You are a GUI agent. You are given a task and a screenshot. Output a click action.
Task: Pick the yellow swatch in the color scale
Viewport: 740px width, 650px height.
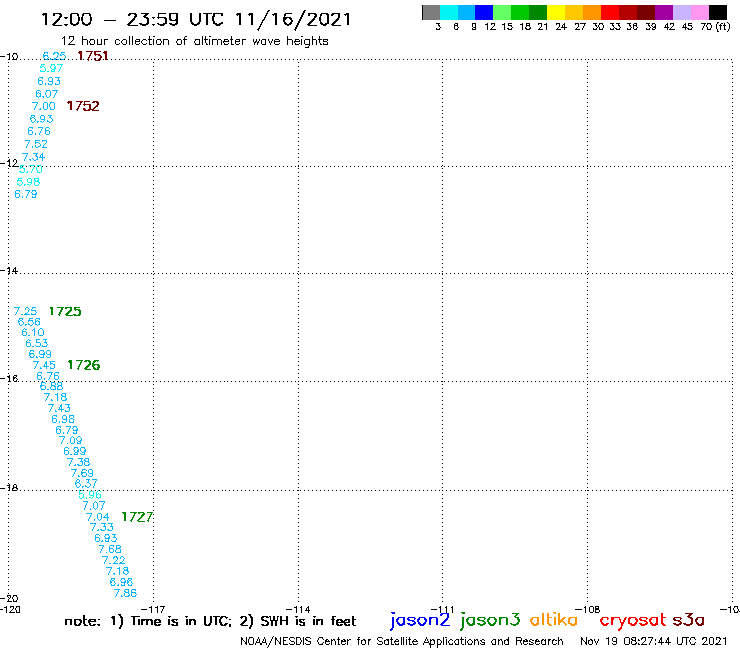point(556,12)
